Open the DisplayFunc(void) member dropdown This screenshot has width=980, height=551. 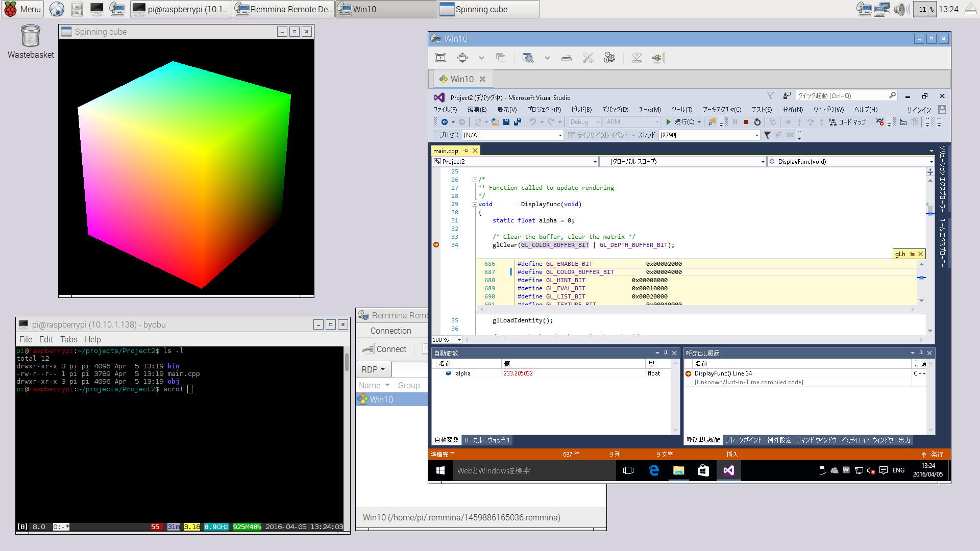851,162
